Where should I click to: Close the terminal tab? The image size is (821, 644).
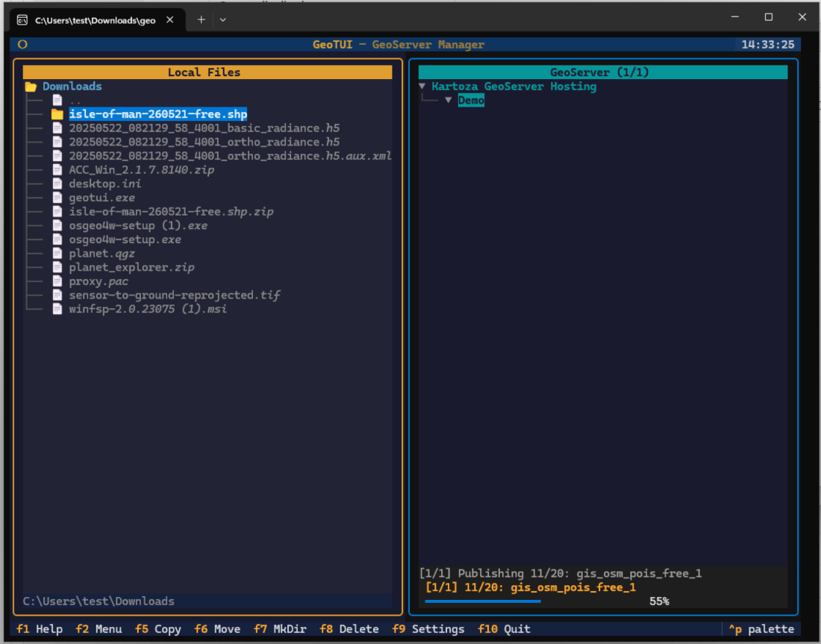[169, 20]
